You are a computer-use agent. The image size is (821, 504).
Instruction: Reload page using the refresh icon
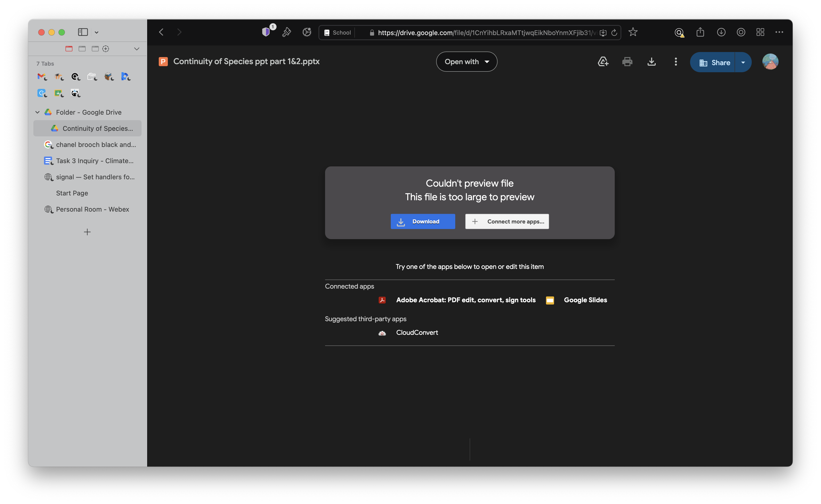(x=614, y=33)
